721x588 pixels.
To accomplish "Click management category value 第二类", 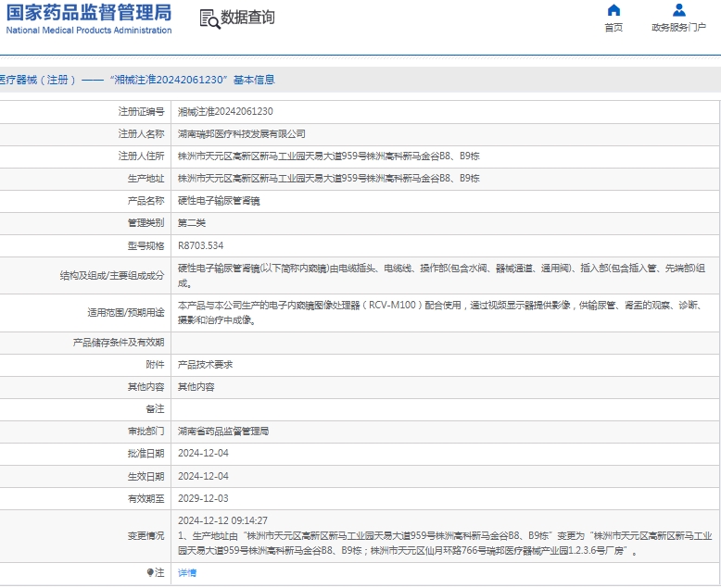I will coord(192,223).
